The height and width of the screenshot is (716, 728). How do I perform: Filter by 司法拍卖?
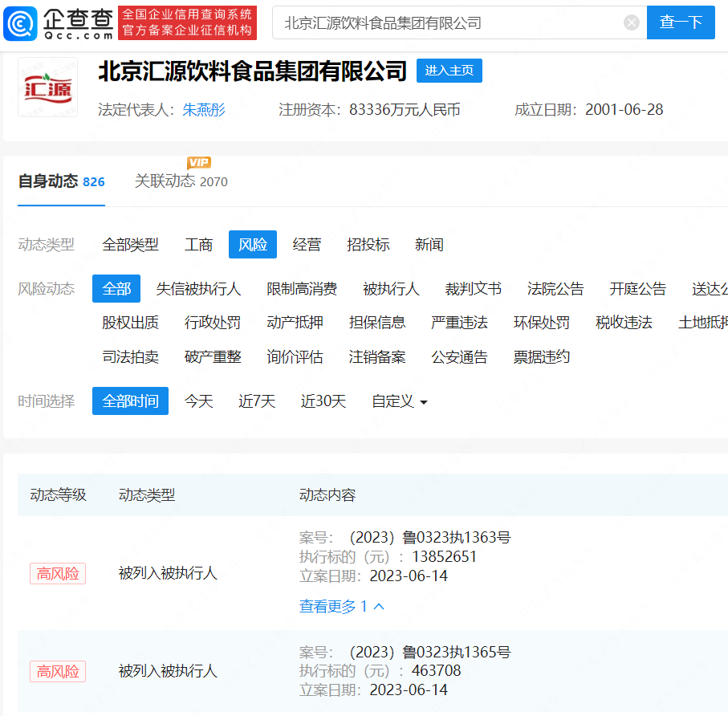[x=131, y=356]
